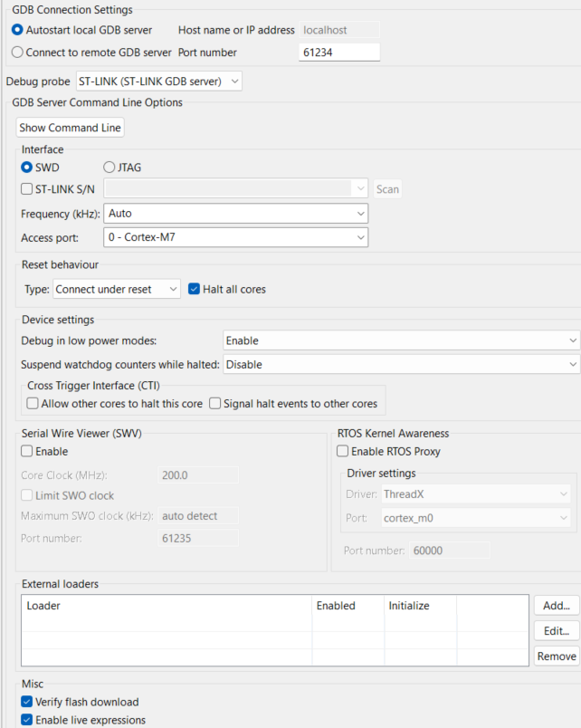This screenshot has width=581, height=728.
Task: Click the Show Command Line button
Action: pyautogui.click(x=70, y=128)
